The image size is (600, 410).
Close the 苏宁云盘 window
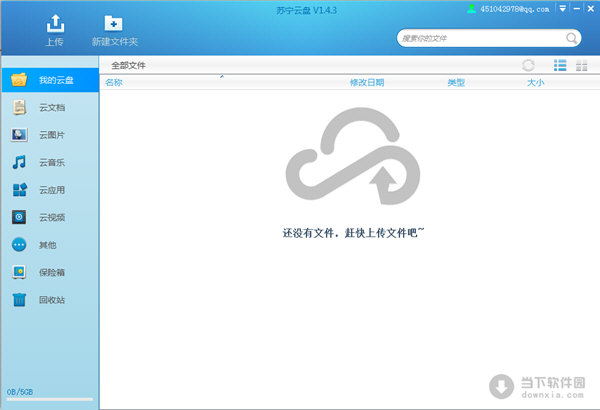click(591, 8)
